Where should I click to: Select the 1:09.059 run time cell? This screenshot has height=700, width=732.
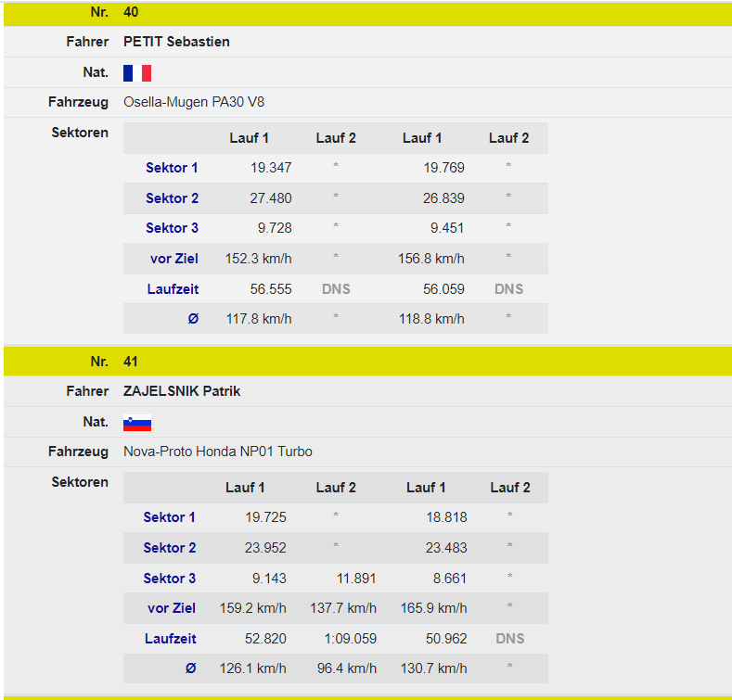point(349,639)
